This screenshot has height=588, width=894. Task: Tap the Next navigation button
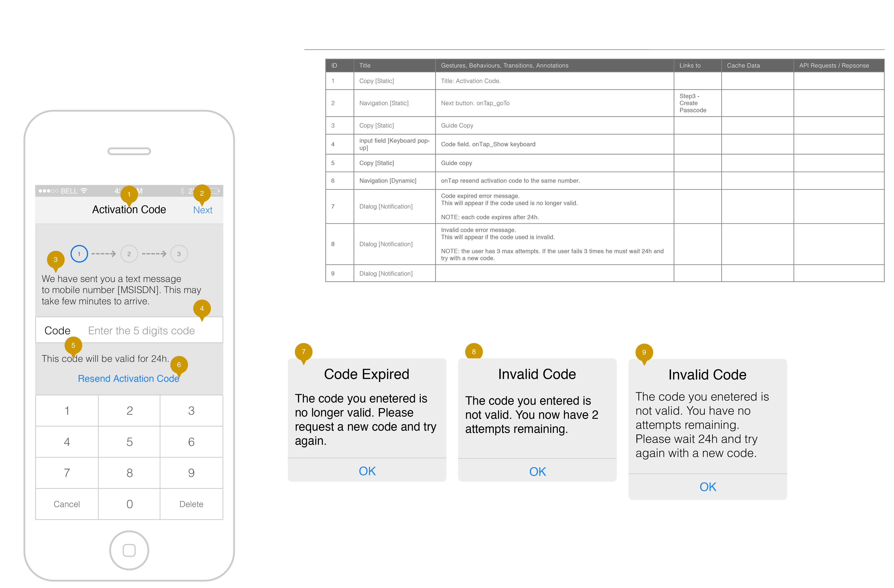pos(203,210)
